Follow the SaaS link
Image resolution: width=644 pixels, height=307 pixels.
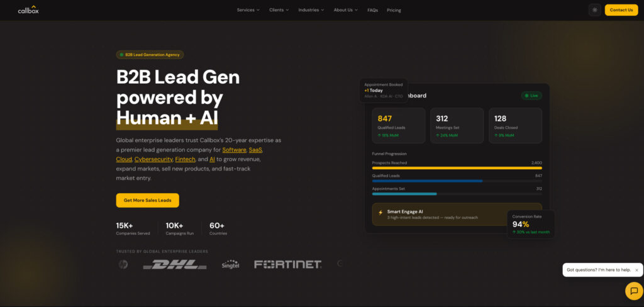255,150
